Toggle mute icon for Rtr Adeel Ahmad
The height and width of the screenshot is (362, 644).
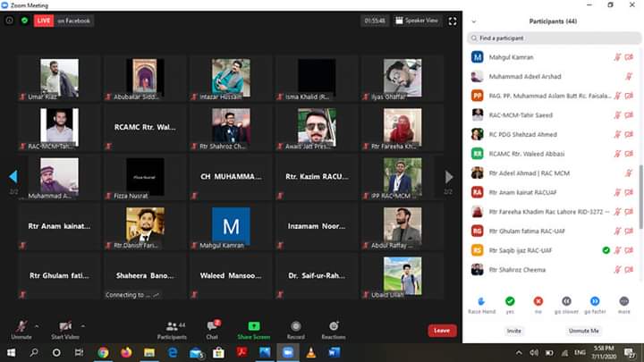click(629, 173)
